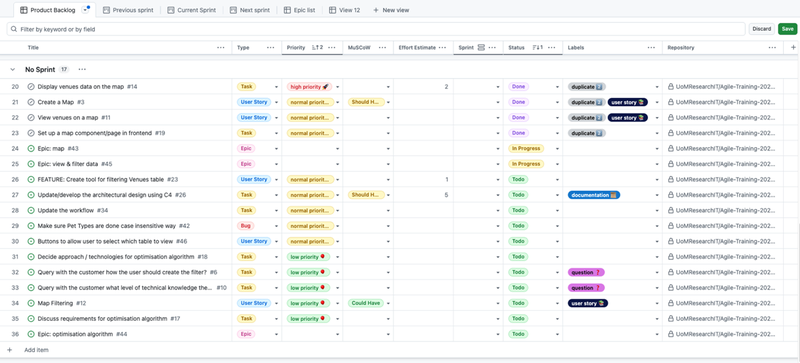800x363 pixels.
Task: Click the Bug type tag in row 29
Action: (244, 226)
